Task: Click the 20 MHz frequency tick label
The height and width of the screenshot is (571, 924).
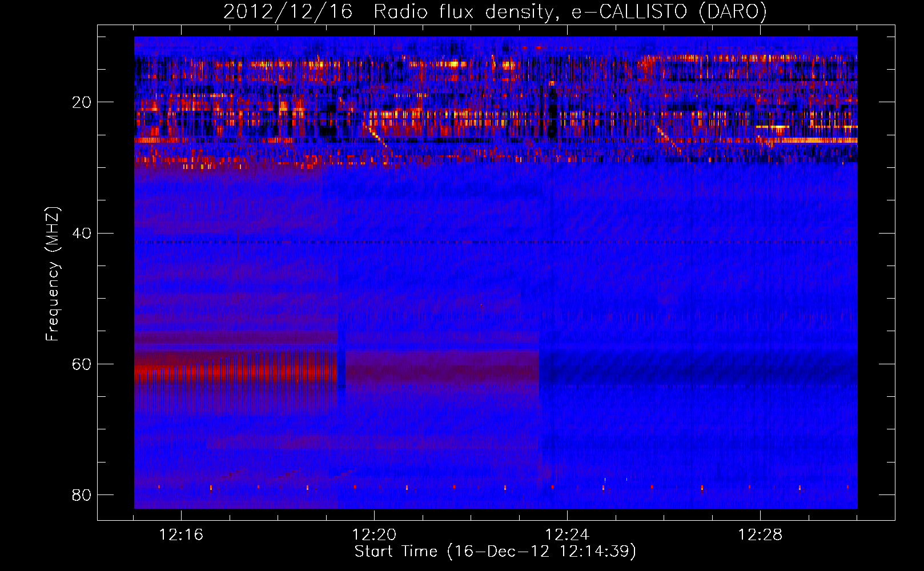Action: click(82, 103)
